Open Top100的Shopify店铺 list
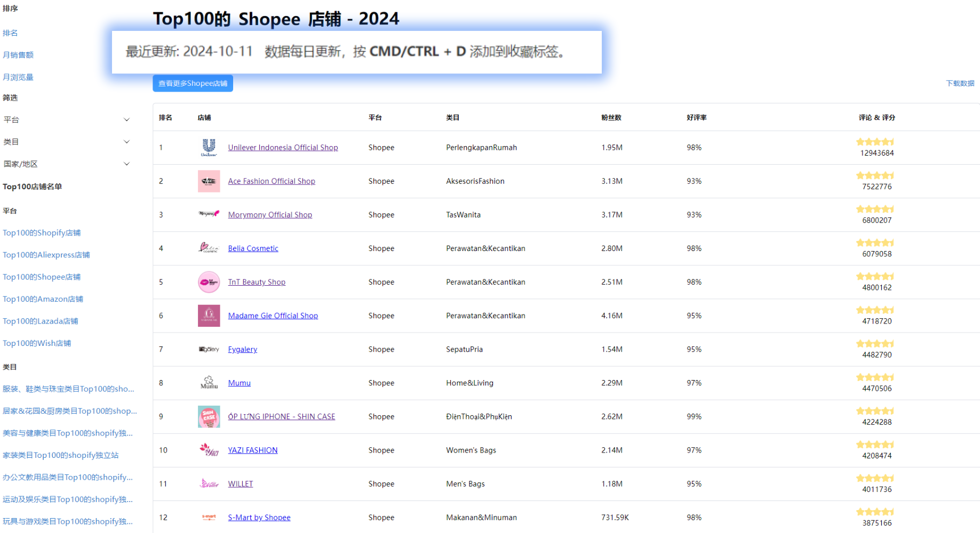 [42, 233]
